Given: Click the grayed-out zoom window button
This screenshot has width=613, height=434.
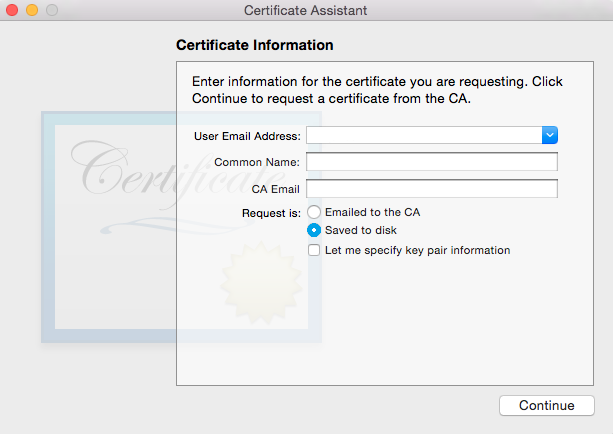Looking at the screenshot, I should [x=52, y=10].
